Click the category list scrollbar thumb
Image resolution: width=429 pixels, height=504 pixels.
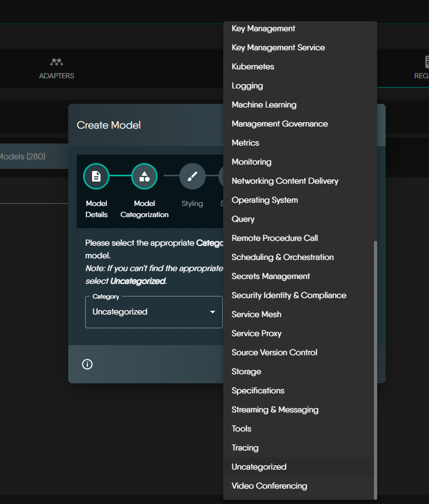click(375, 371)
